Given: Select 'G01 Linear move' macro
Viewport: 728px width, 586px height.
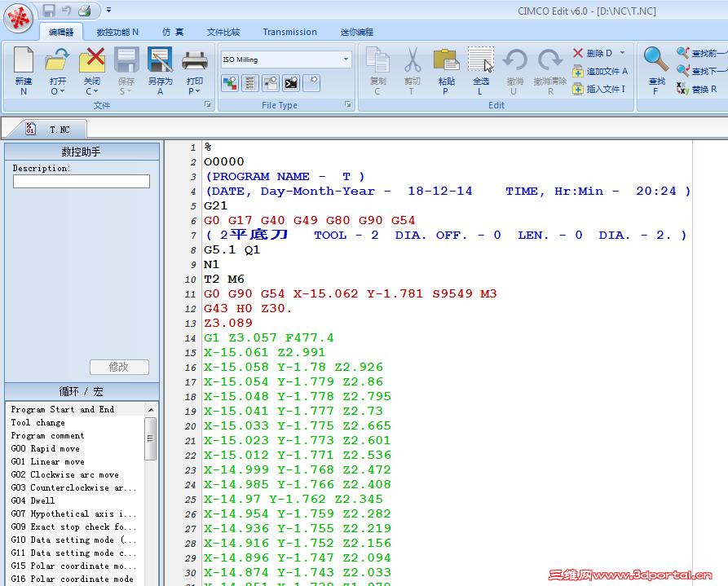Looking at the screenshot, I should click(x=47, y=461).
